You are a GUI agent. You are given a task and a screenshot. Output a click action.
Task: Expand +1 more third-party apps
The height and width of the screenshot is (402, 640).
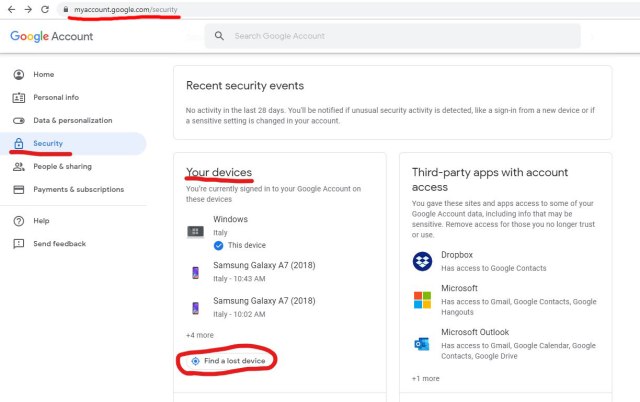[x=425, y=379]
